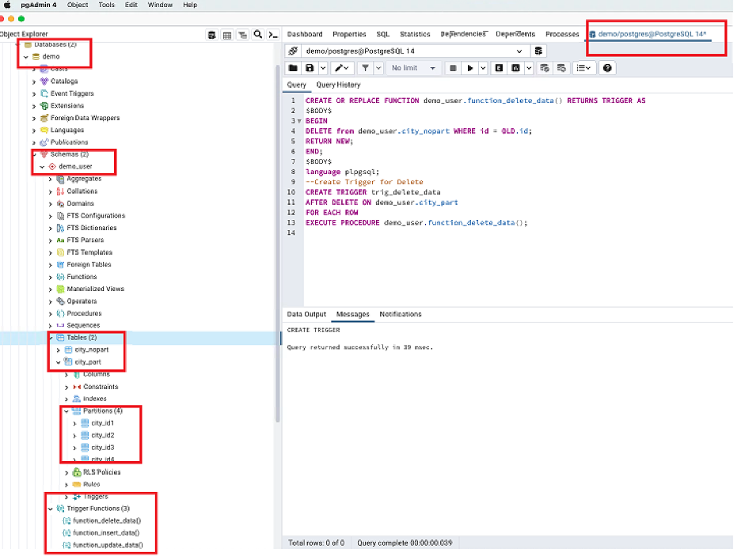741x560 pixels.
Task: Click the Filter funnel icon
Action: point(365,68)
